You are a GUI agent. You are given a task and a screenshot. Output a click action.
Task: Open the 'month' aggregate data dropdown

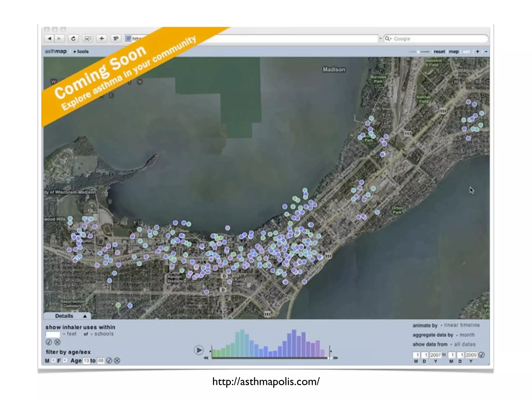point(467,335)
